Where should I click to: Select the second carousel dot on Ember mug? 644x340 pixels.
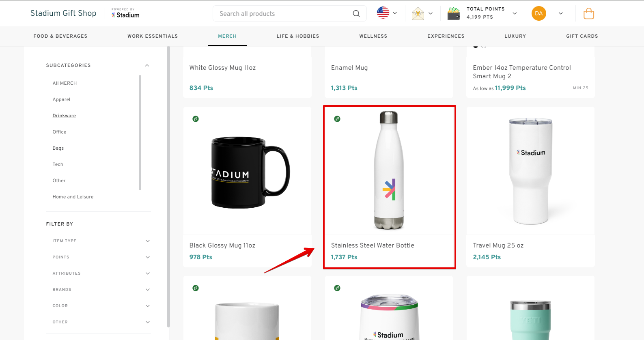(484, 46)
